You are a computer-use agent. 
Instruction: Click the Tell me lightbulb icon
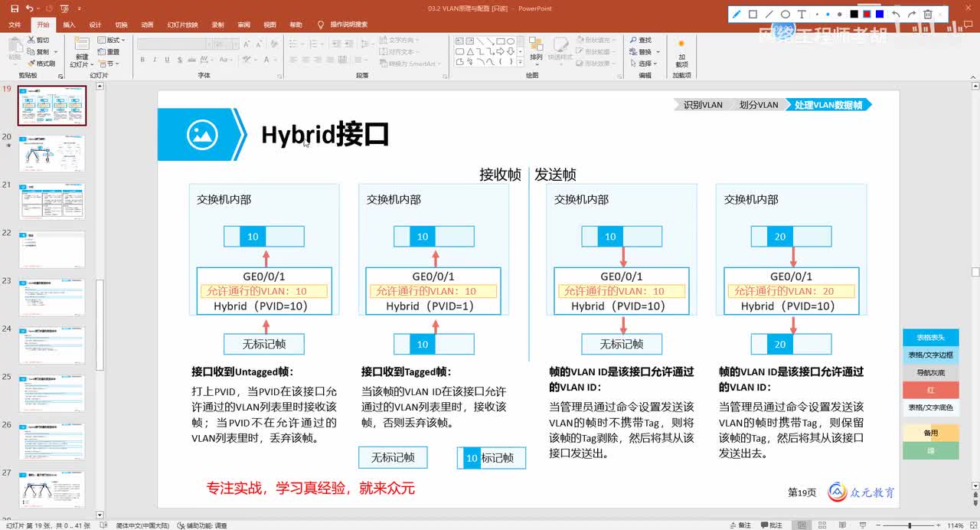point(320,25)
